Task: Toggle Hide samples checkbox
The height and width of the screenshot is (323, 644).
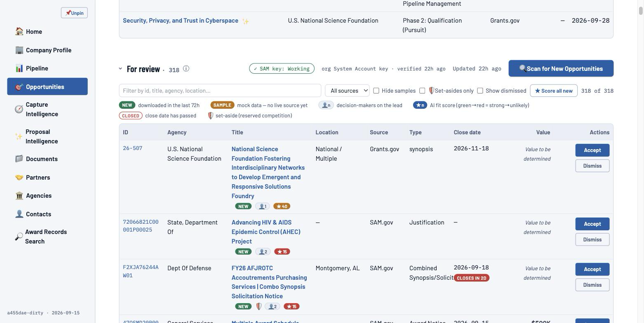Action: 376,91
